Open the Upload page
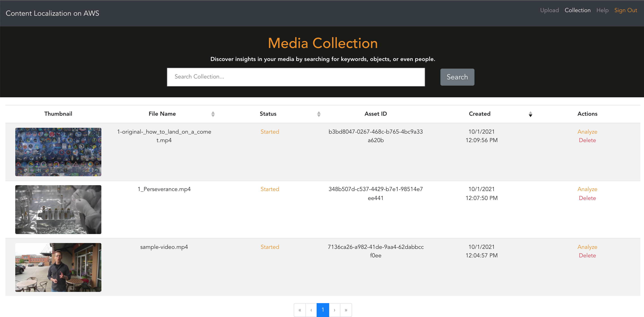The width and height of the screenshot is (644, 317). [549, 10]
